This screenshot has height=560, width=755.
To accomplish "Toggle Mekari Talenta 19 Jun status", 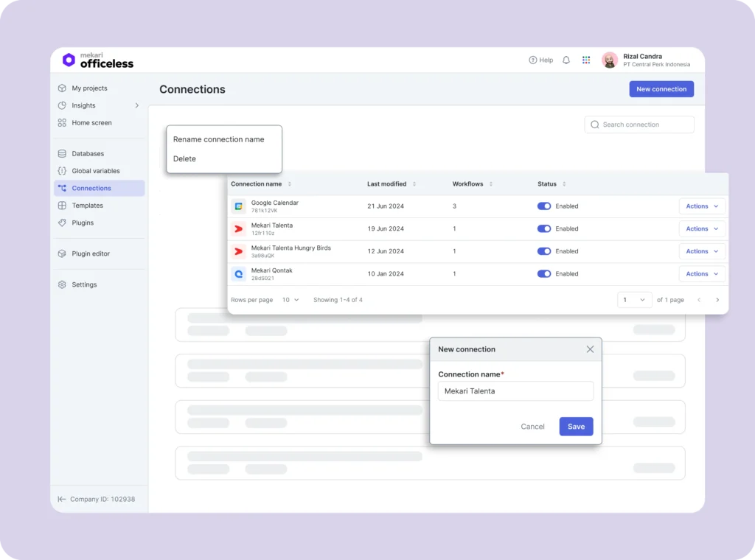I will pyautogui.click(x=544, y=228).
